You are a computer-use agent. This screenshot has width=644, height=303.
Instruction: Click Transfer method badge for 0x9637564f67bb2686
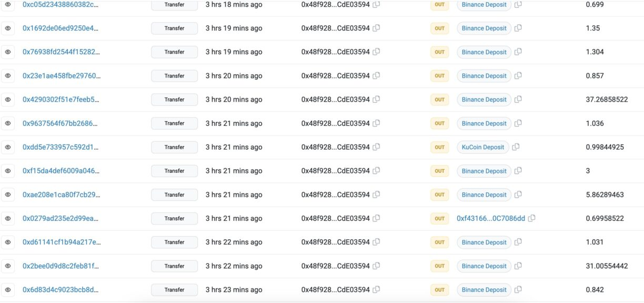tap(174, 123)
